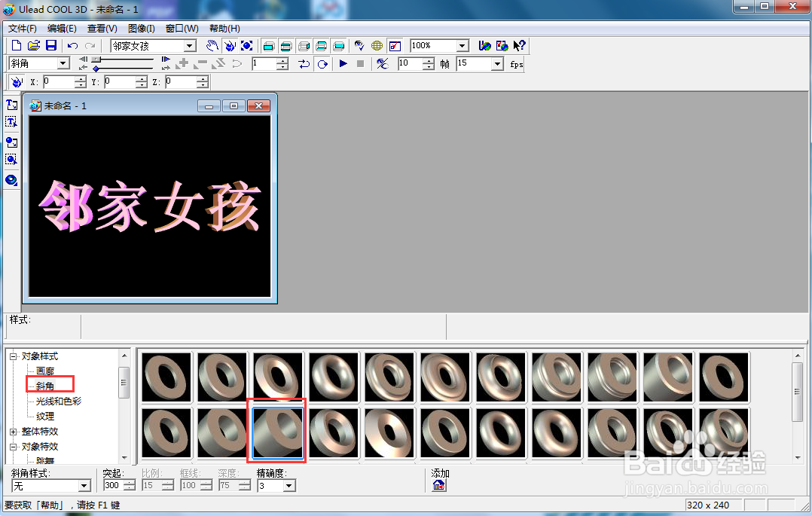
Task: Save project with floppy disk icon
Action: pyautogui.click(x=50, y=46)
